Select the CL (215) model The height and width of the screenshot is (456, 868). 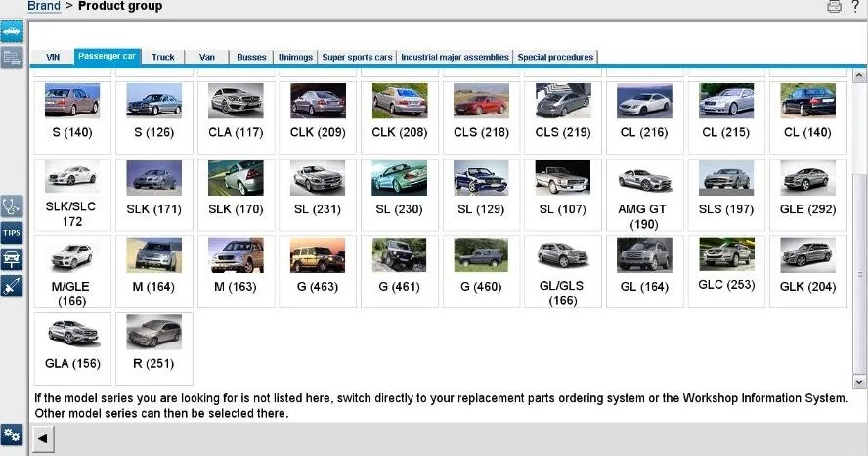(x=726, y=116)
